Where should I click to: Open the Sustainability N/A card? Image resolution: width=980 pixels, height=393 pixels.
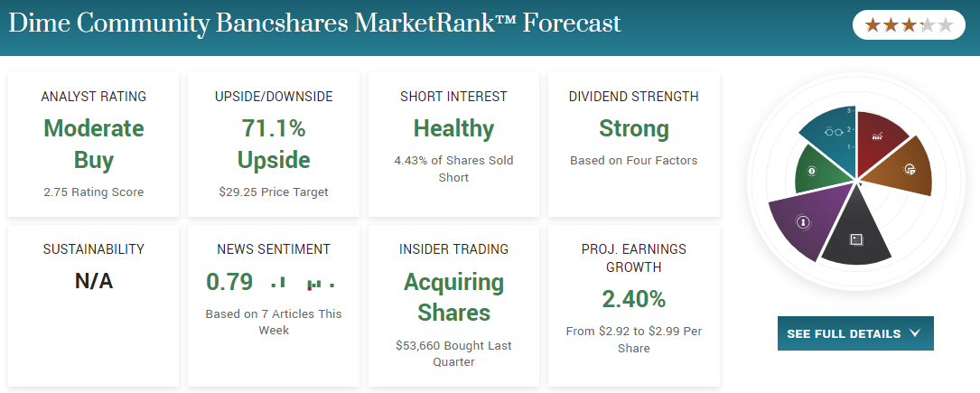click(x=94, y=307)
